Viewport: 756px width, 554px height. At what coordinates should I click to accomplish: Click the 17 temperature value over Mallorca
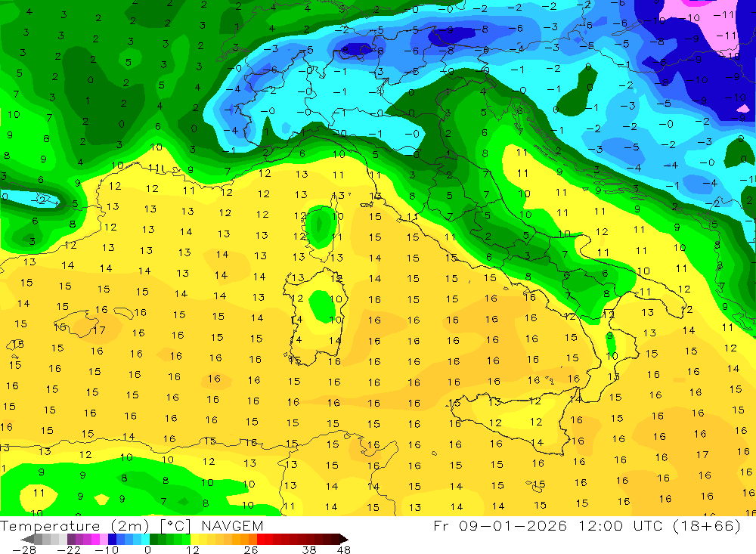(99, 330)
